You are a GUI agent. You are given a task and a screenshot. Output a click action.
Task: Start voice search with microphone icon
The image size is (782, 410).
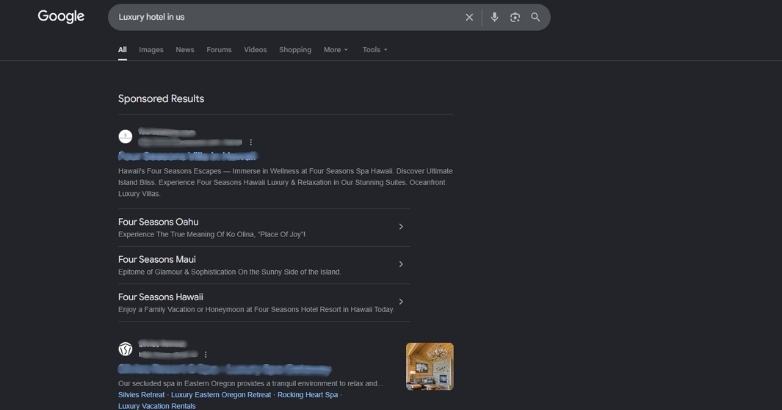coord(494,17)
